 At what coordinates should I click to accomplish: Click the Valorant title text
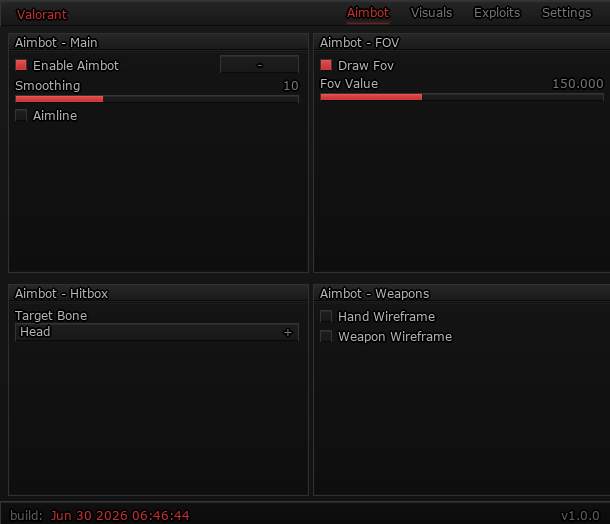tap(42, 15)
